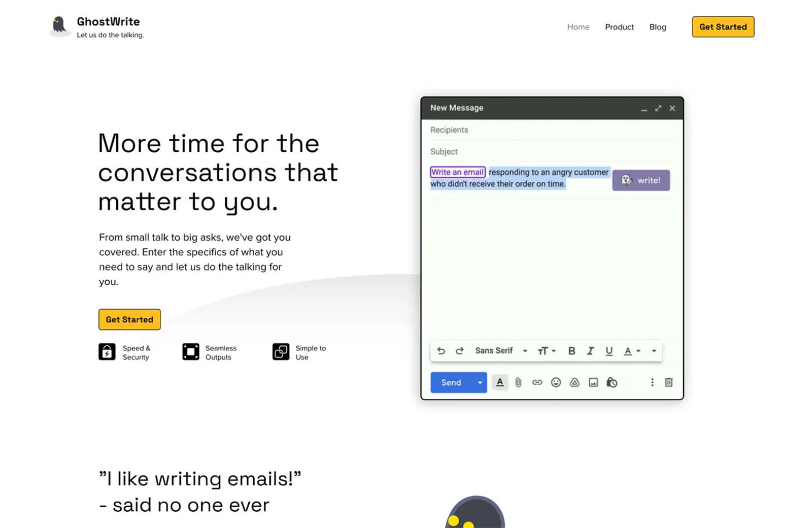Toggle bold formatting
The width and height of the screenshot is (812, 528).
[x=571, y=351]
